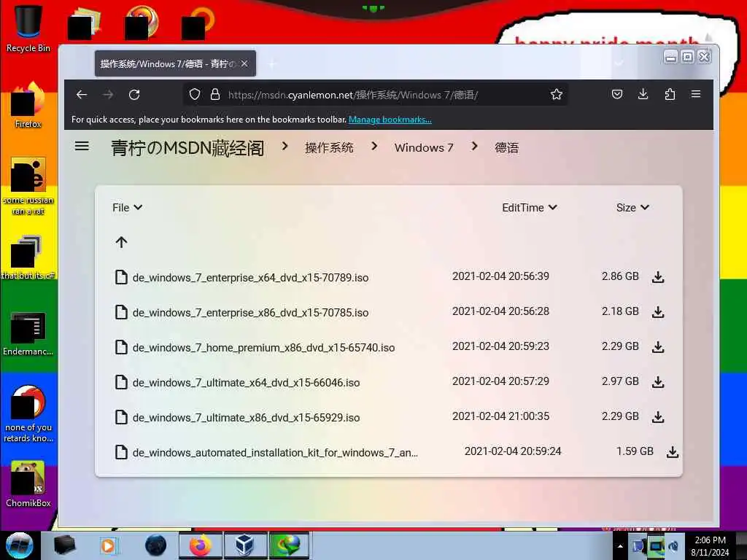This screenshot has width=747, height=560.
Task: Reload the page with the refresh icon
Action: point(134,95)
